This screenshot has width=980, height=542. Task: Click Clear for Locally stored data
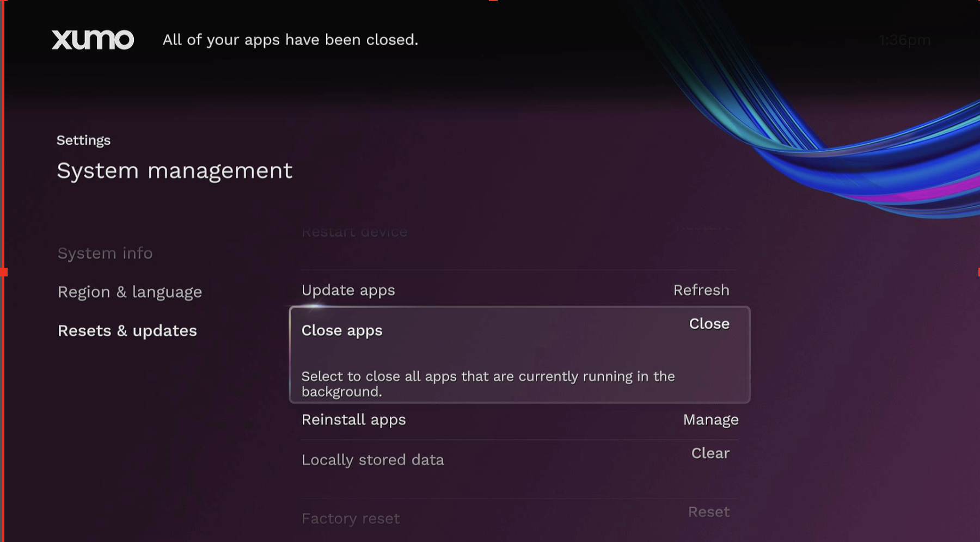710,453
